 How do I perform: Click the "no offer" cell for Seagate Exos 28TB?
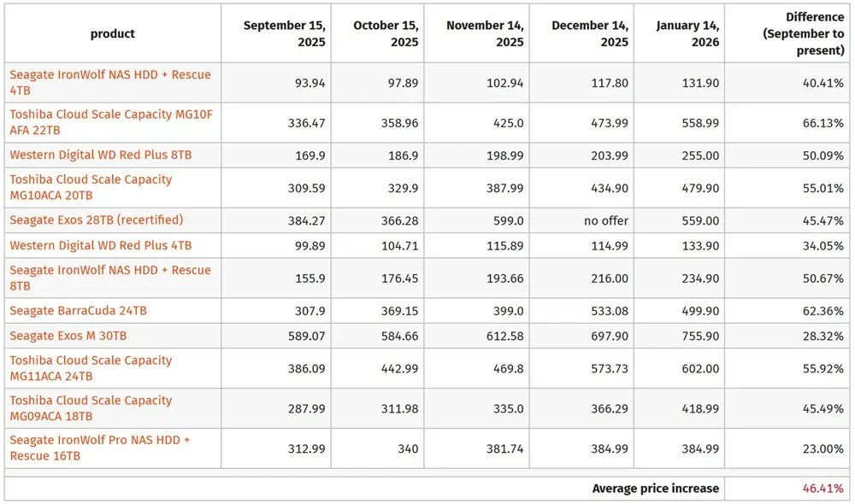click(606, 220)
